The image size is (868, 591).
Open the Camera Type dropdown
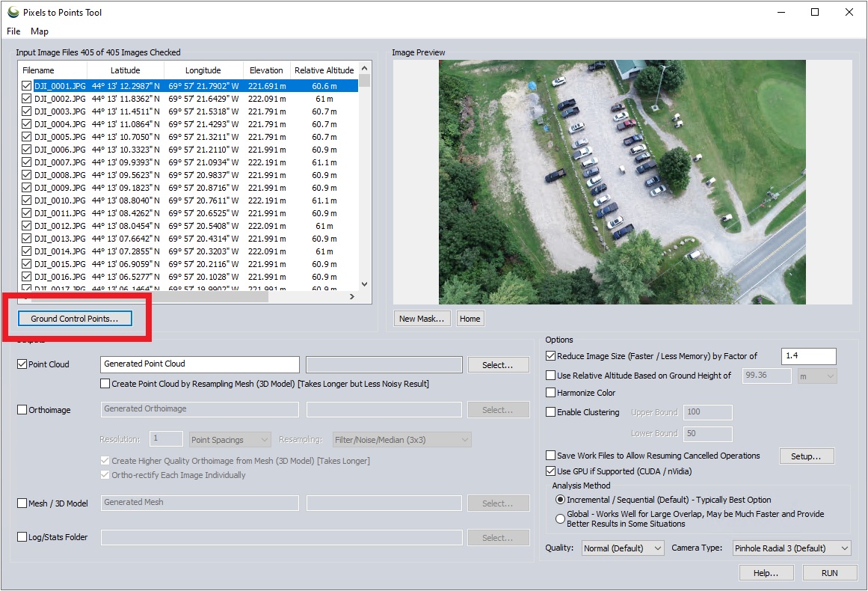tap(791, 548)
